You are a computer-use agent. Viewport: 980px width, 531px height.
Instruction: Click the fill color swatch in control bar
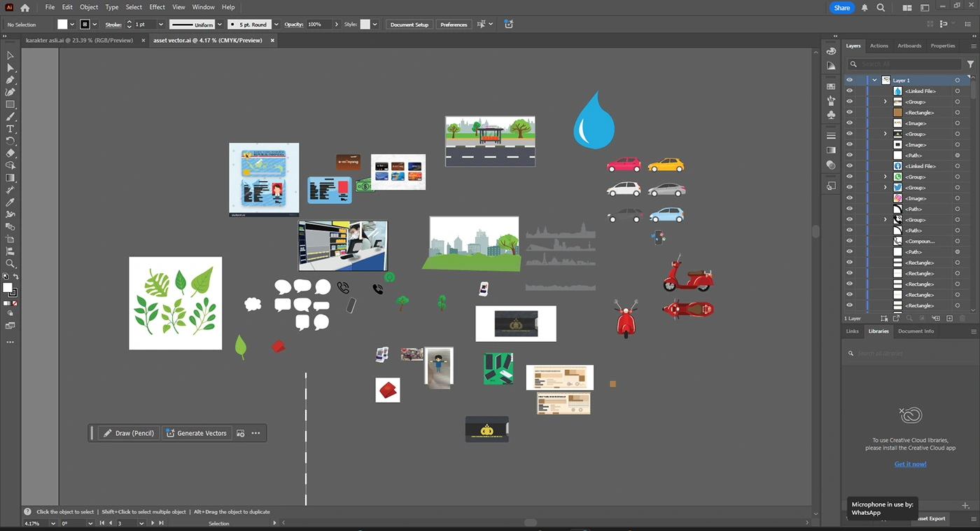click(62, 25)
